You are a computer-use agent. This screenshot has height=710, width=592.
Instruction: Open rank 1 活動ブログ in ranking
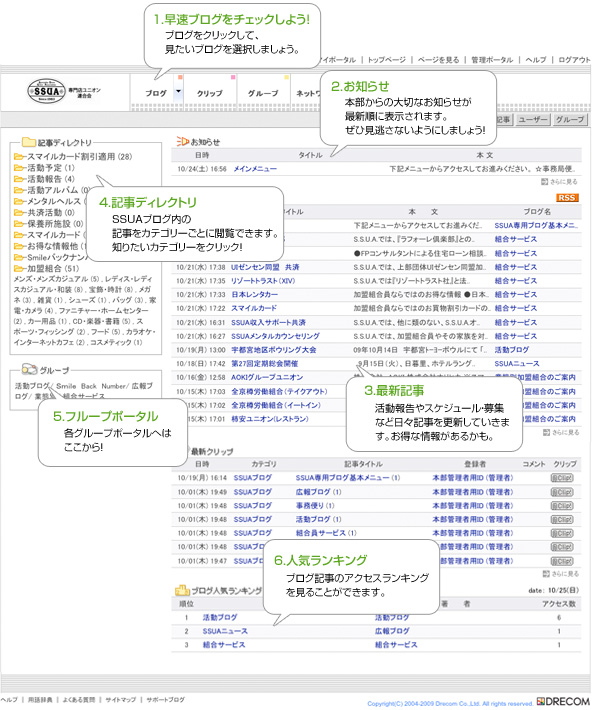[220, 618]
